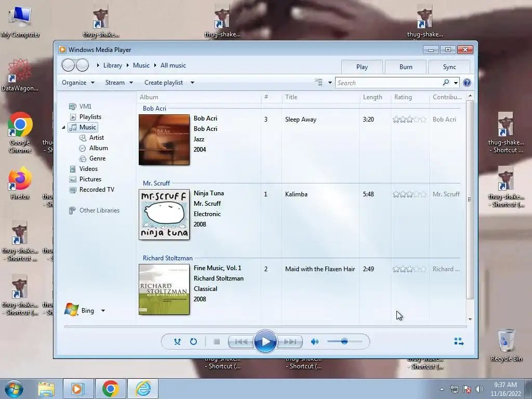Switch to the Burn tab

pos(406,67)
